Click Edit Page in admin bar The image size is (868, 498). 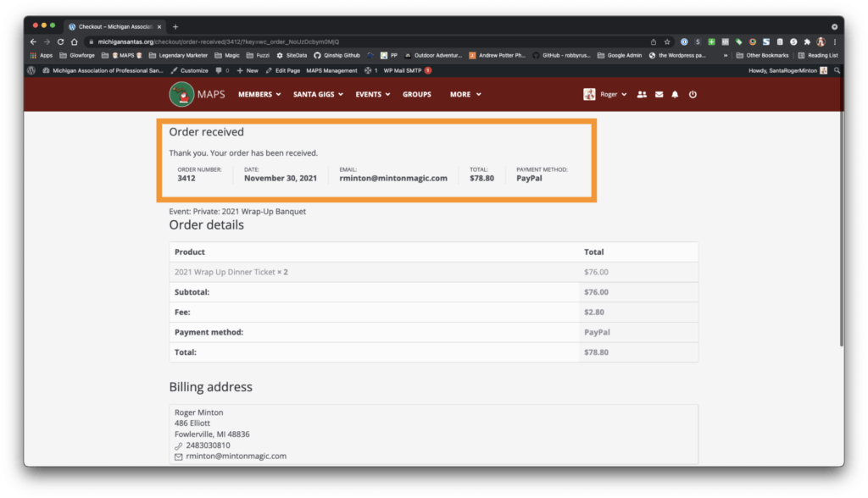click(283, 71)
